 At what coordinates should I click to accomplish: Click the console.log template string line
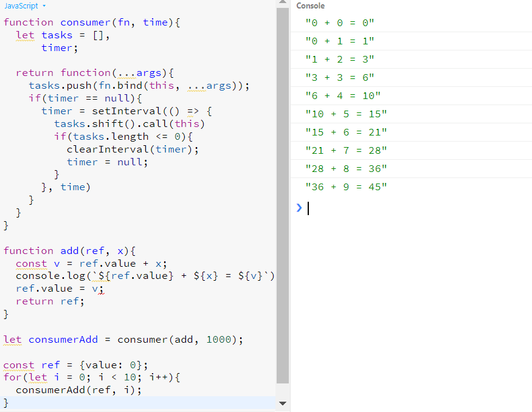click(145, 276)
